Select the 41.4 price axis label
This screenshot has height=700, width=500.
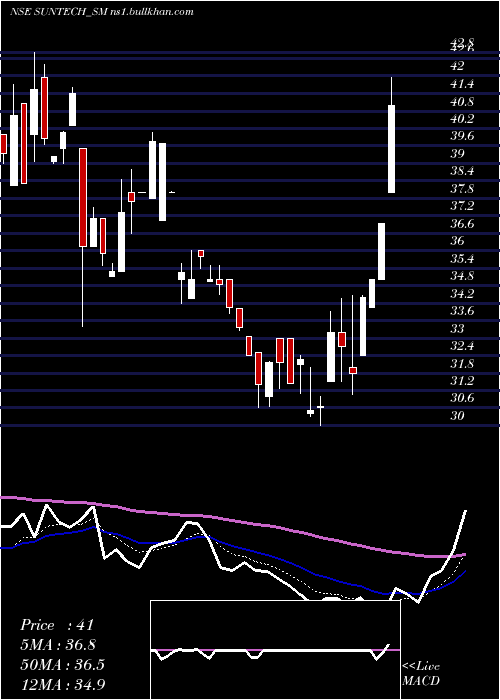tap(462, 84)
